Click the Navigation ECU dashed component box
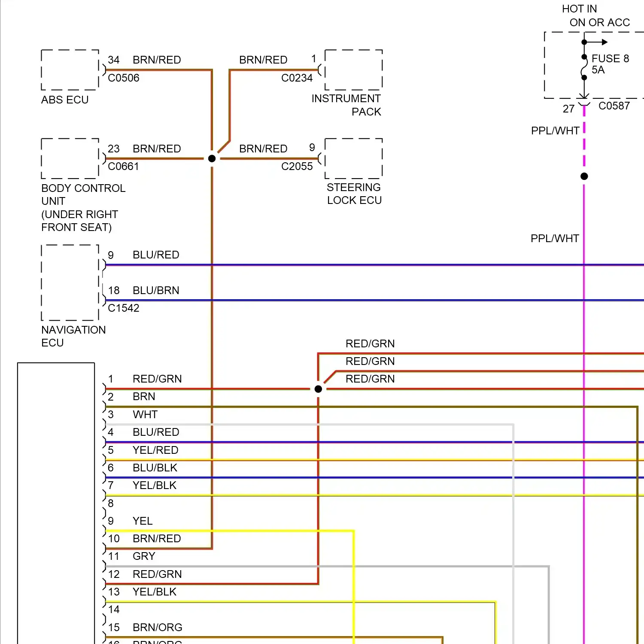The height and width of the screenshot is (644, 644). (70, 283)
